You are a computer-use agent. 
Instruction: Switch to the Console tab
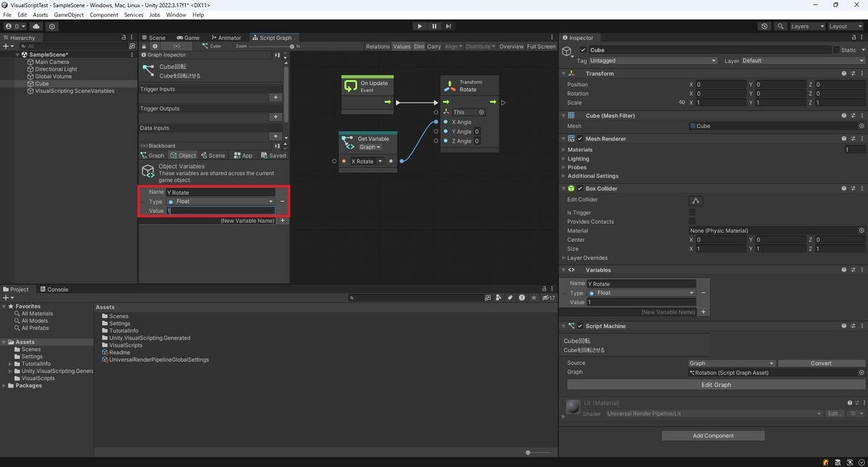pyautogui.click(x=54, y=289)
